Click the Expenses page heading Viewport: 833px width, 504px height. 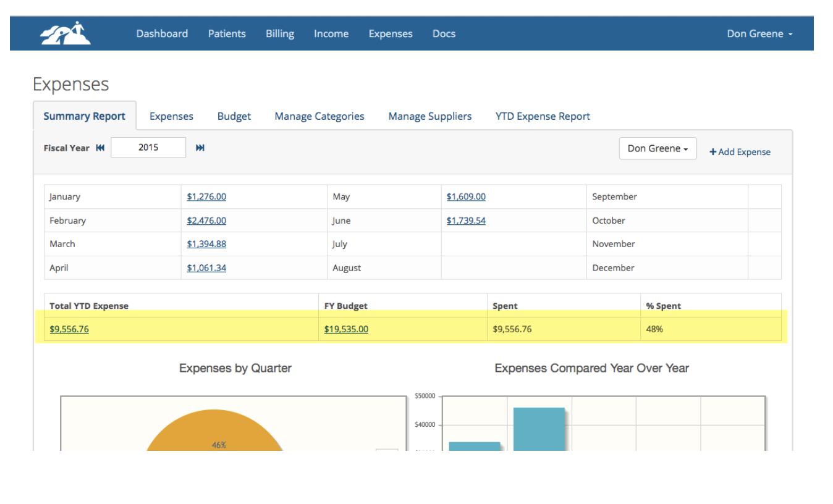(x=70, y=85)
